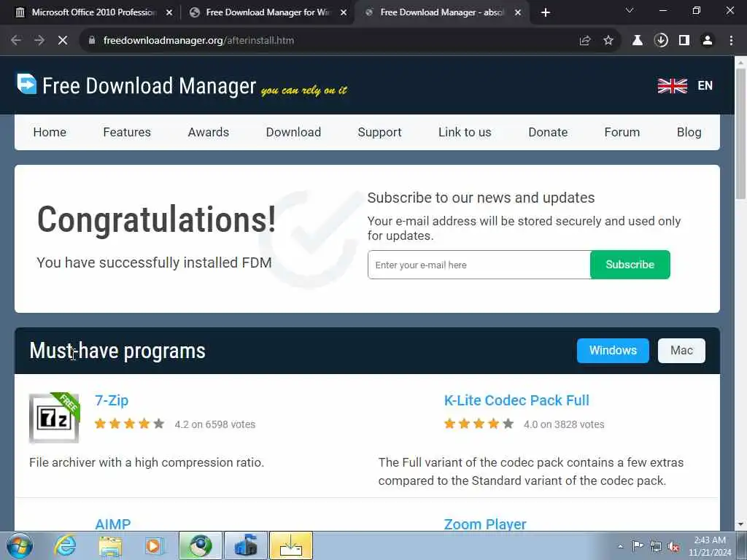Open the AIMP link
Screen dimensions: 747x560
pyautogui.click(x=113, y=524)
